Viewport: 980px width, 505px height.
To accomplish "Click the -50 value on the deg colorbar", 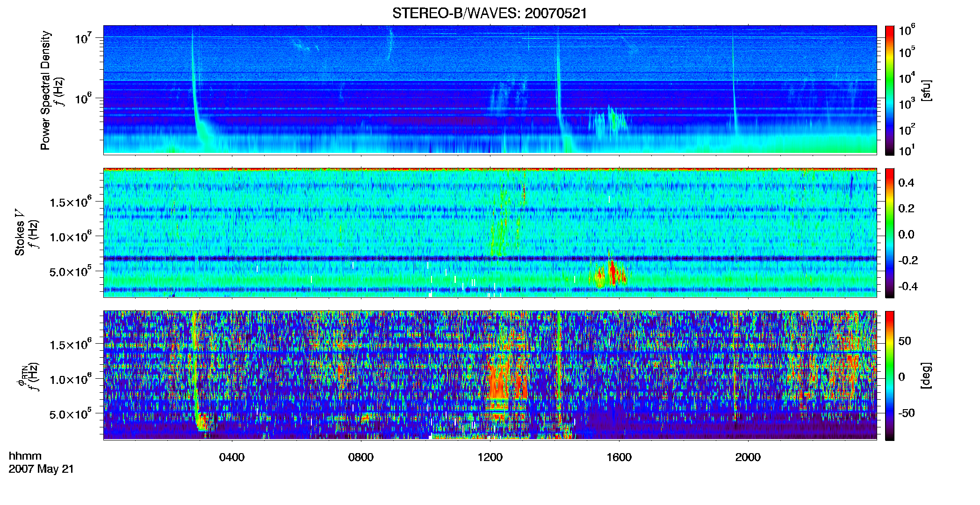I will point(907,413).
